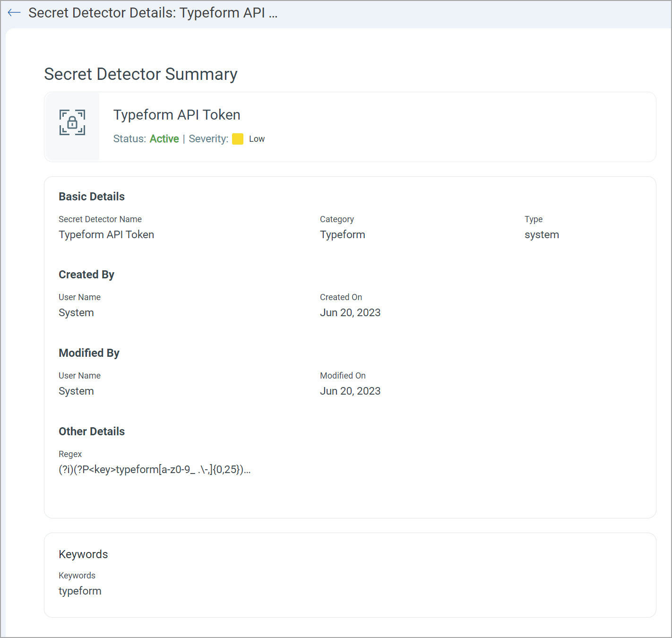Click the Category value Typeform
Screen dimensions: 672x638
342,235
